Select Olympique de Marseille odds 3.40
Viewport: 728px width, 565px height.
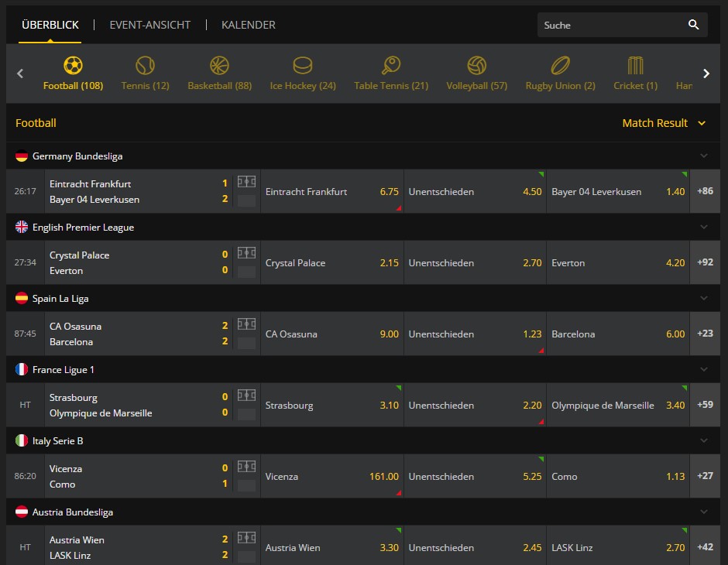[618, 405]
